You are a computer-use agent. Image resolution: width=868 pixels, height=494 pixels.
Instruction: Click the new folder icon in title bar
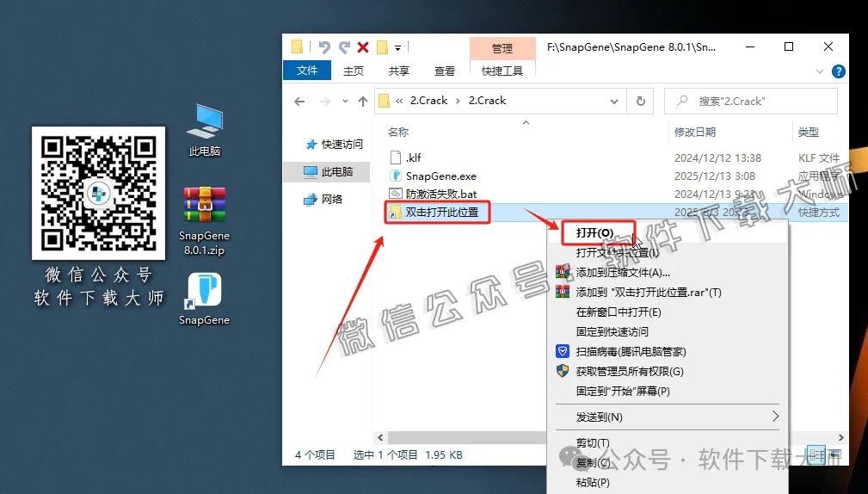pyautogui.click(x=382, y=47)
